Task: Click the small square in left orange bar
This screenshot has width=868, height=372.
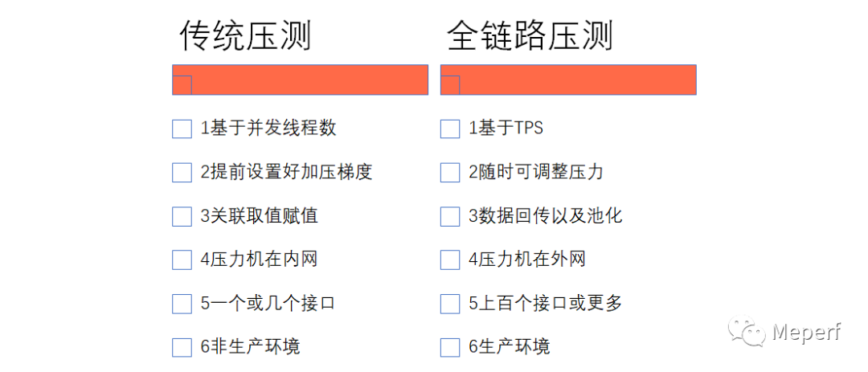Action: click(182, 85)
